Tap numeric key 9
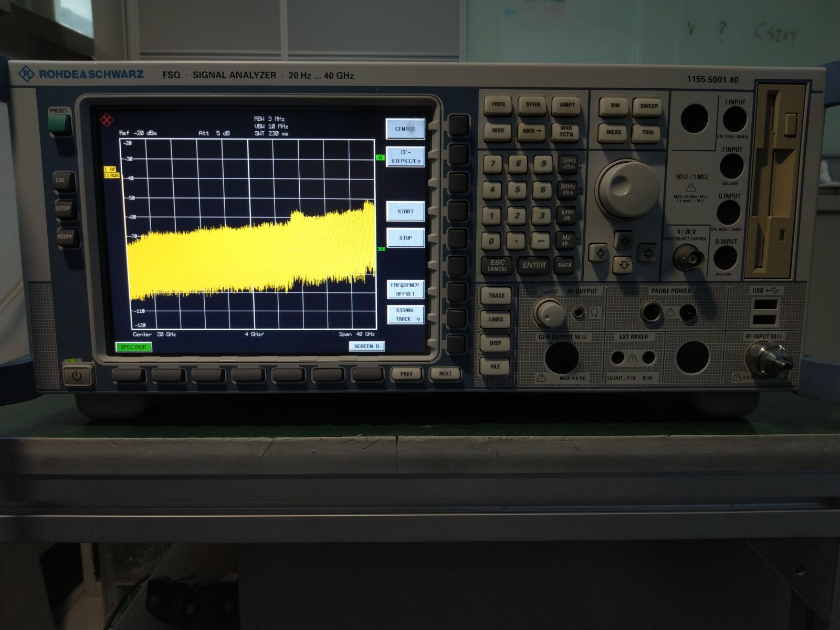Image resolution: width=840 pixels, height=630 pixels. (543, 164)
